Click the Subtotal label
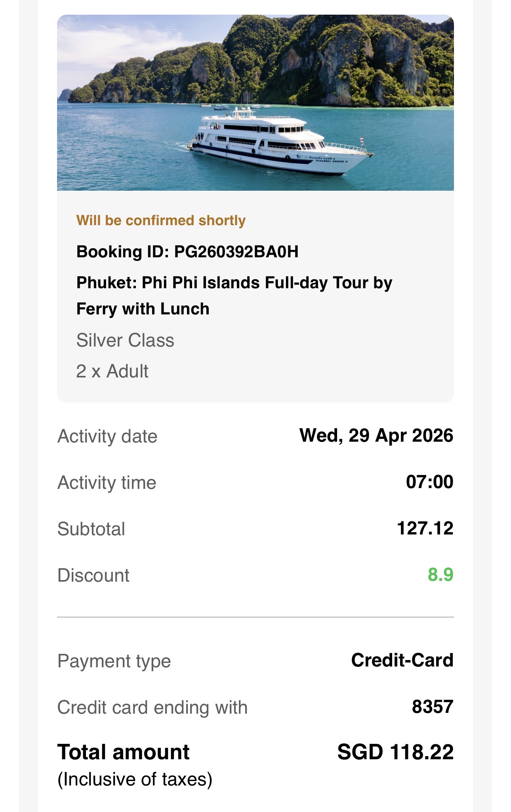Screen dimensions: 511x812 92,529
